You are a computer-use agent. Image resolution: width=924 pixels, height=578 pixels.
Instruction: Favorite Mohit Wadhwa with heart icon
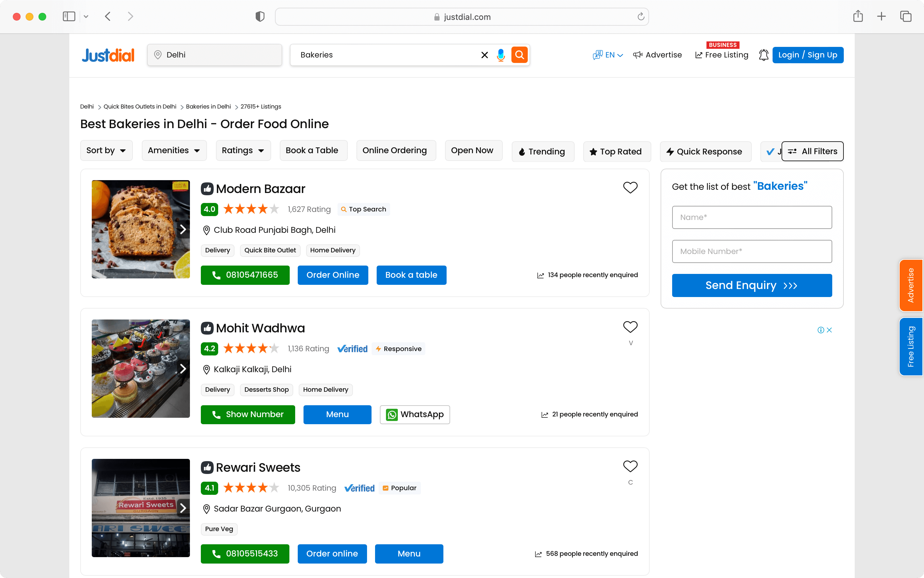630,327
